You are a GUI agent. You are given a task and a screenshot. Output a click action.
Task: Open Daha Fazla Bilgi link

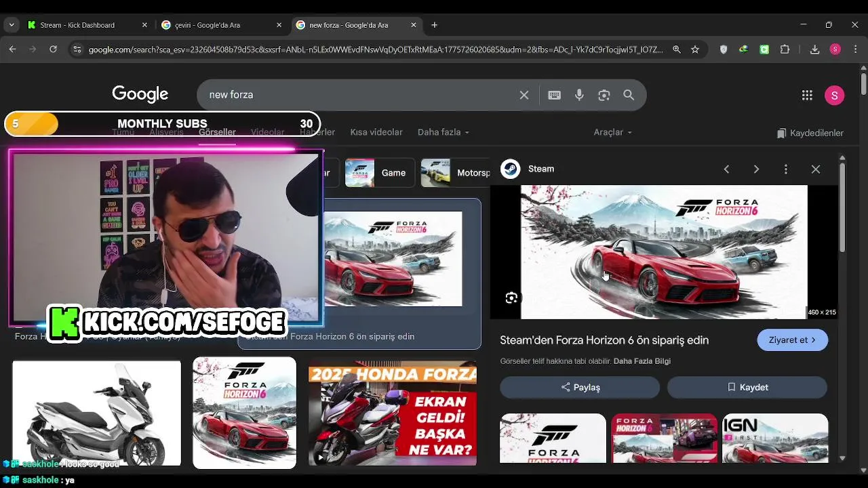(642, 361)
